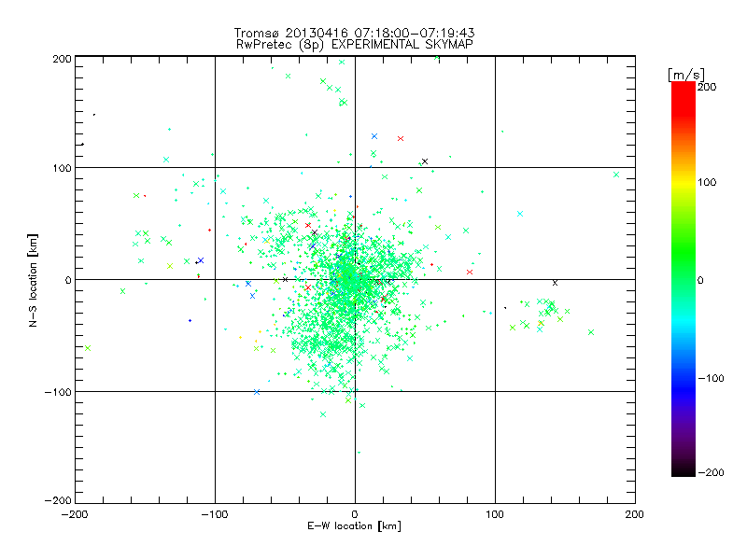Click the colorbar '-200' label at bottom
The width and height of the screenshot is (747, 560).
click(711, 473)
